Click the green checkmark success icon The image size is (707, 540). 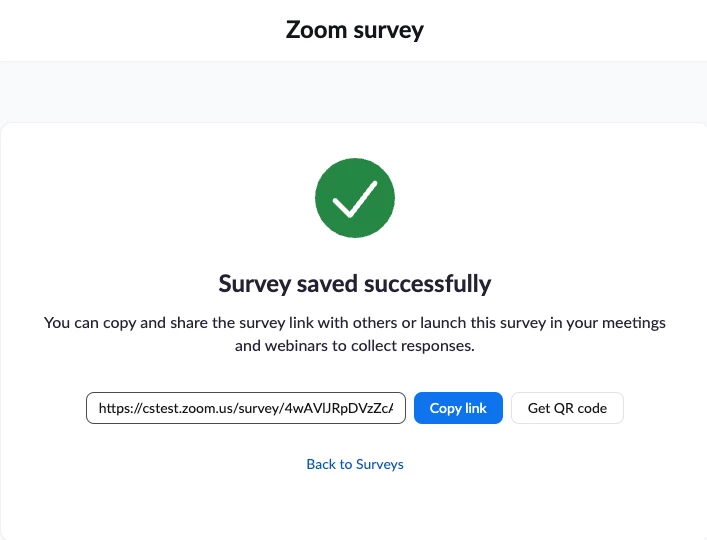coord(355,198)
